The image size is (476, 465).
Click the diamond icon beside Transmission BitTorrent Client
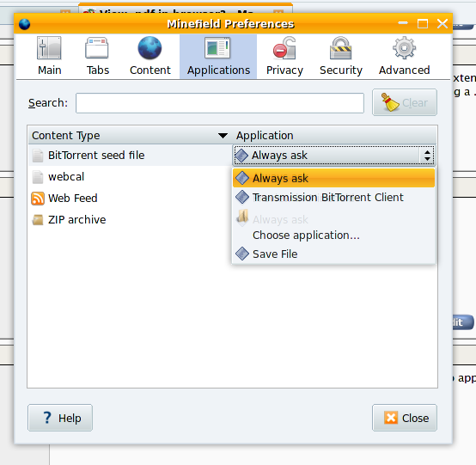click(x=242, y=197)
